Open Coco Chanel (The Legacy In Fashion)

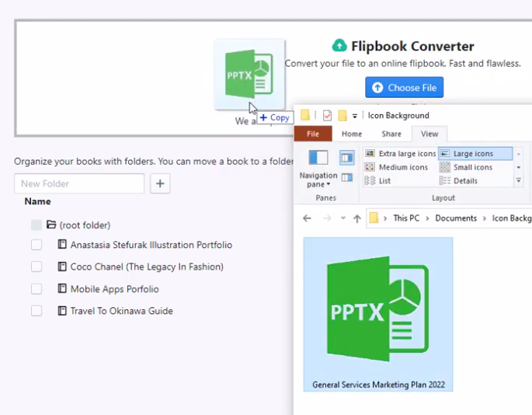click(x=147, y=267)
